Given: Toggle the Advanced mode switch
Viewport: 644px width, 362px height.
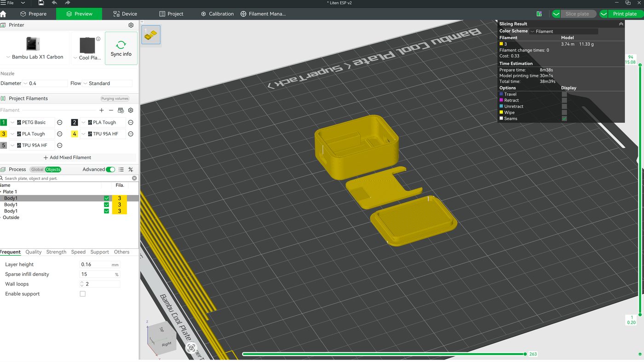Looking at the screenshot, I should tap(110, 169).
